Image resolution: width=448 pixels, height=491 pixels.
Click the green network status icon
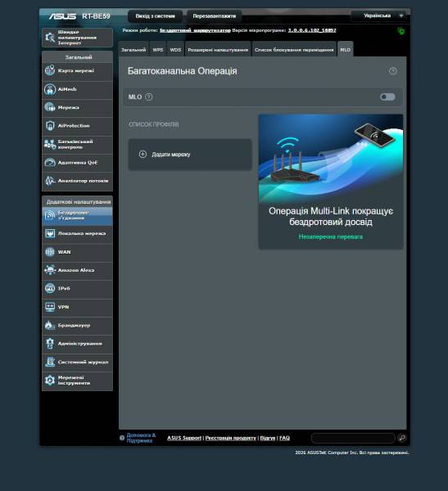(x=401, y=31)
